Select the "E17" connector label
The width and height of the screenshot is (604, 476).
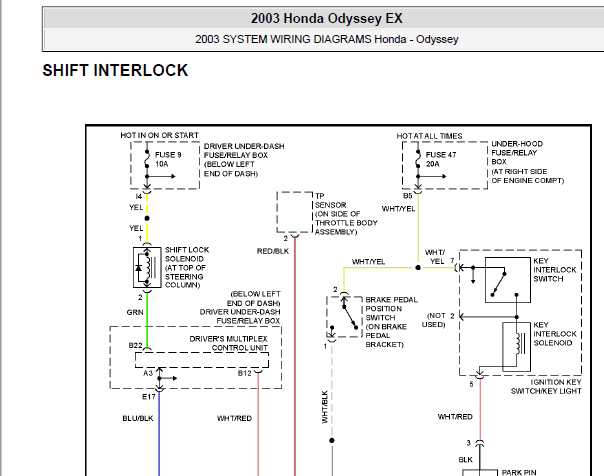pyautogui.click(x=149, y=397)
